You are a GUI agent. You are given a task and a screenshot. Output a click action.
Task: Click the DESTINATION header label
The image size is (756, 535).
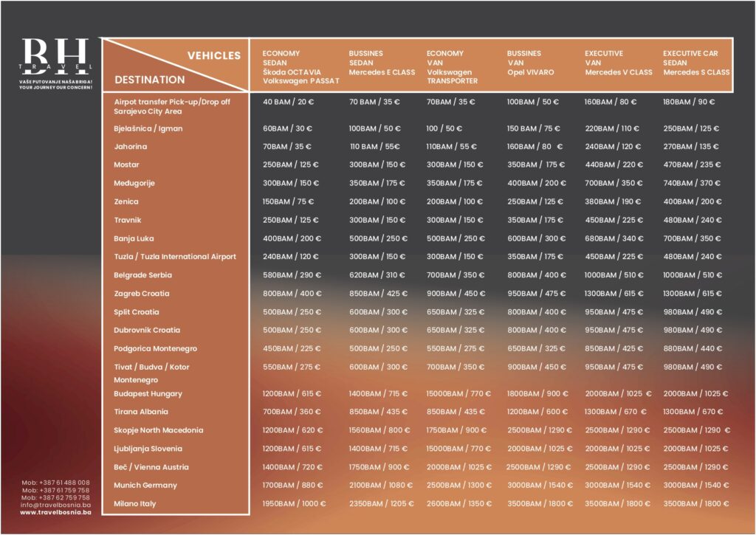[x=150, y=79]
